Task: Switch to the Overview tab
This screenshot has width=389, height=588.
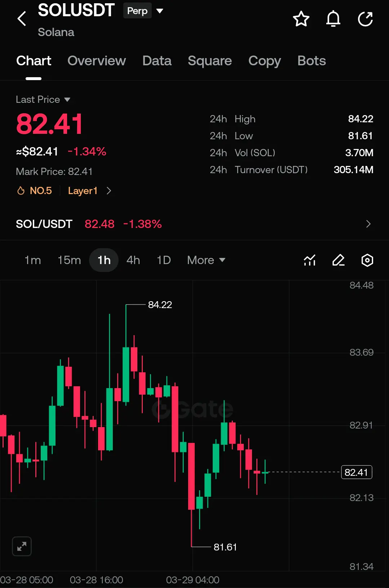Action: point(97,61)
